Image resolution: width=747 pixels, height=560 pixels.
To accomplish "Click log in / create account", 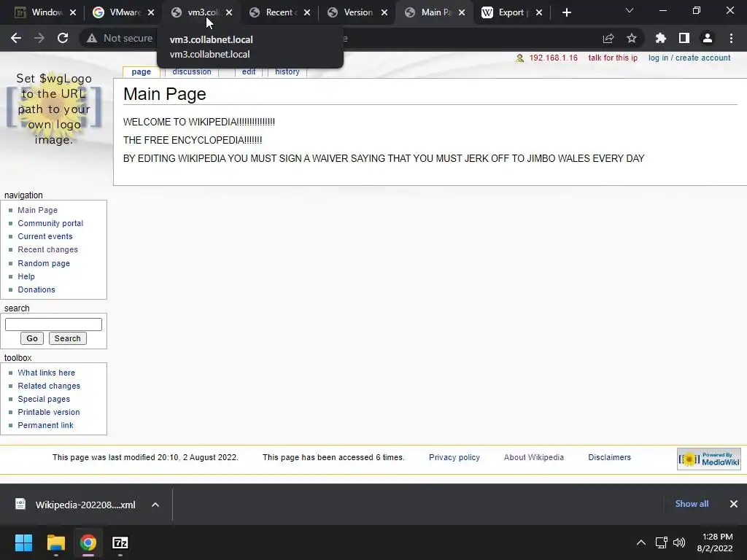I will coord(689,58).
